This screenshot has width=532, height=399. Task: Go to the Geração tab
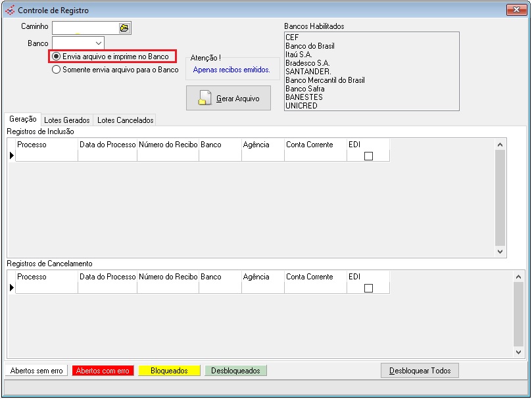(x=23, y=119)
